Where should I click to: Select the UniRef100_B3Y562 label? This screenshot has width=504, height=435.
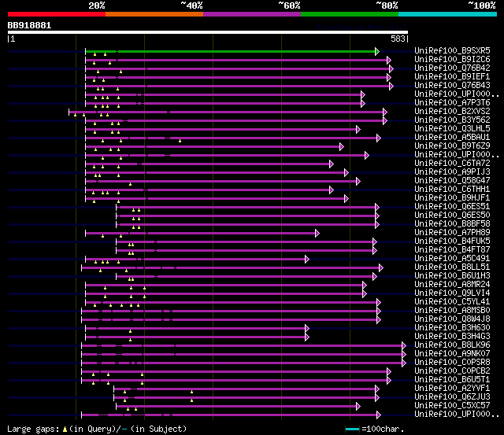click(452, 120)
